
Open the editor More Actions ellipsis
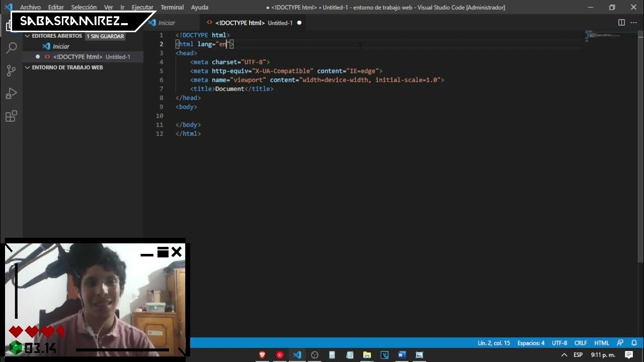(x=633, y=23)
